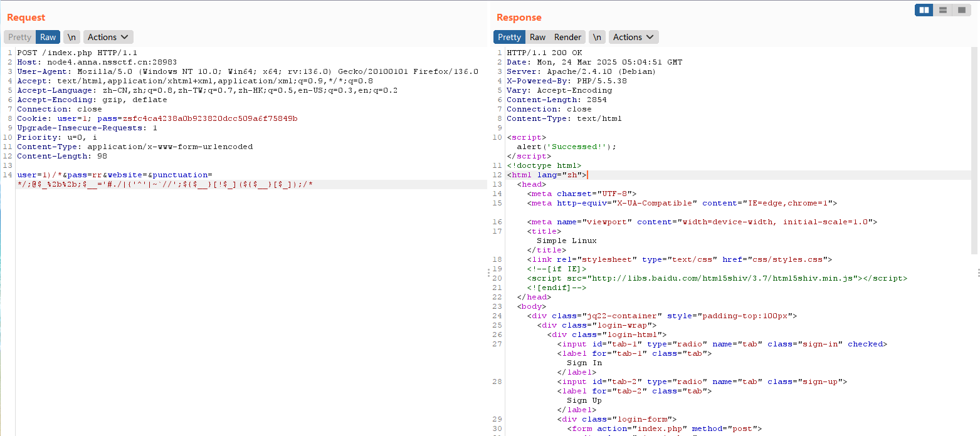Viewport: 980px width, 436px height.
Task: Click the Cookie header line
Action: pyautogui.click(x=157, y=118)
